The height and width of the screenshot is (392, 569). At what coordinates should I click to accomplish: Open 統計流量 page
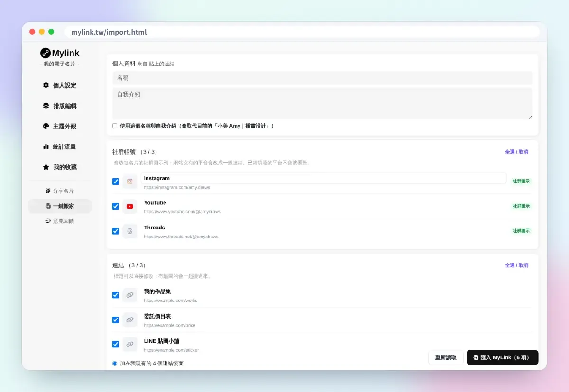(60, 146)
